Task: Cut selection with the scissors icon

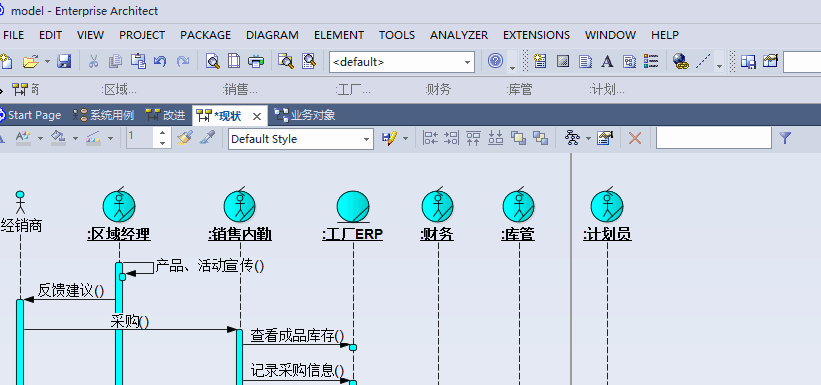Action: pyautogui.click(x=94, y=62)
